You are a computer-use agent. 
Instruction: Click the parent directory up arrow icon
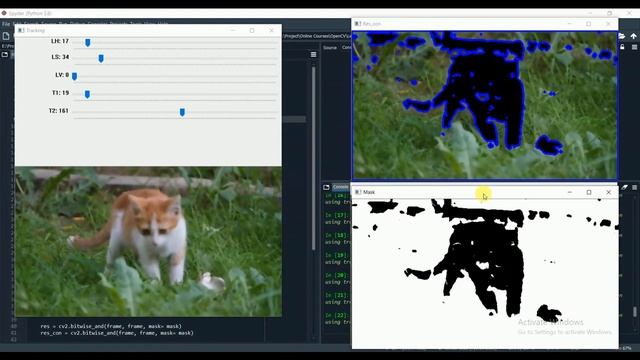click(x=633, y=36)
